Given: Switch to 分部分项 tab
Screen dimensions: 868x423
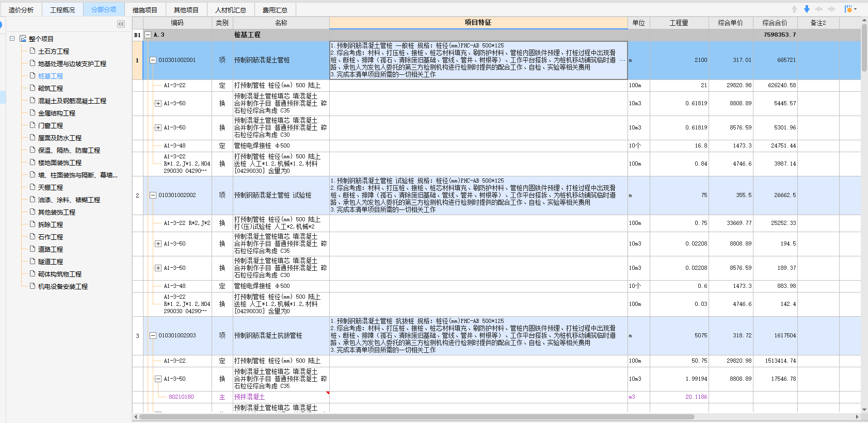Looking at the screenshot, I should click(x=104, y=10).
